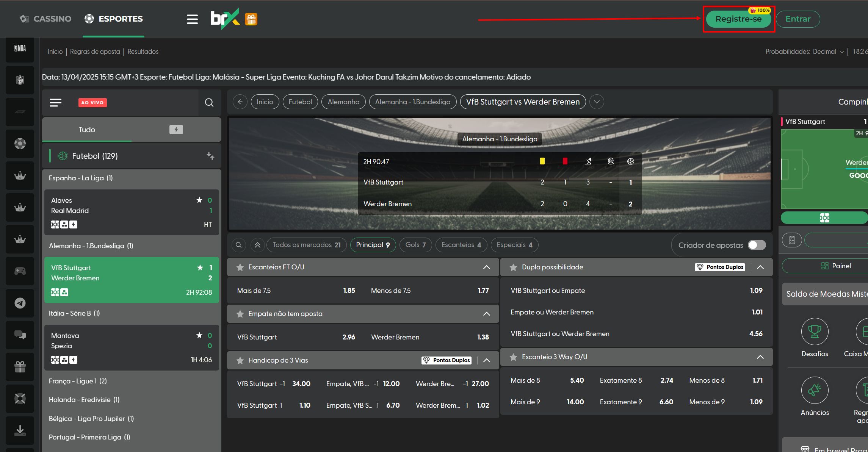This screenshot has height=452, width=868.
Task: Favorite the Dupla possibilidade market
Action: click(x=513, y=267)
